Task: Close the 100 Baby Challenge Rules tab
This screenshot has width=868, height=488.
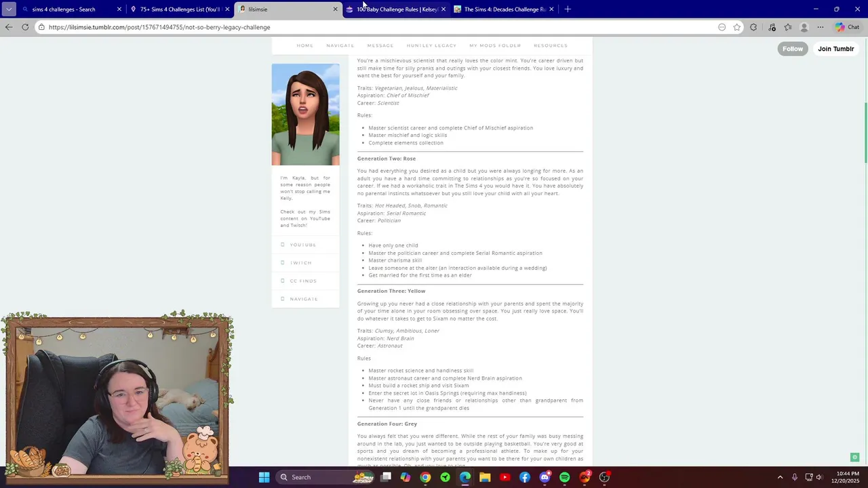Action: pyautogui.click(x=443, y=9)
